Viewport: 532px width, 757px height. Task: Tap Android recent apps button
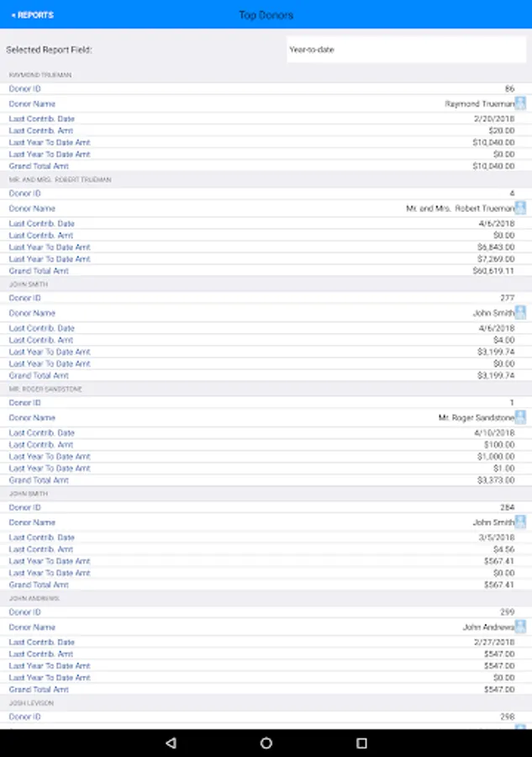361,743
